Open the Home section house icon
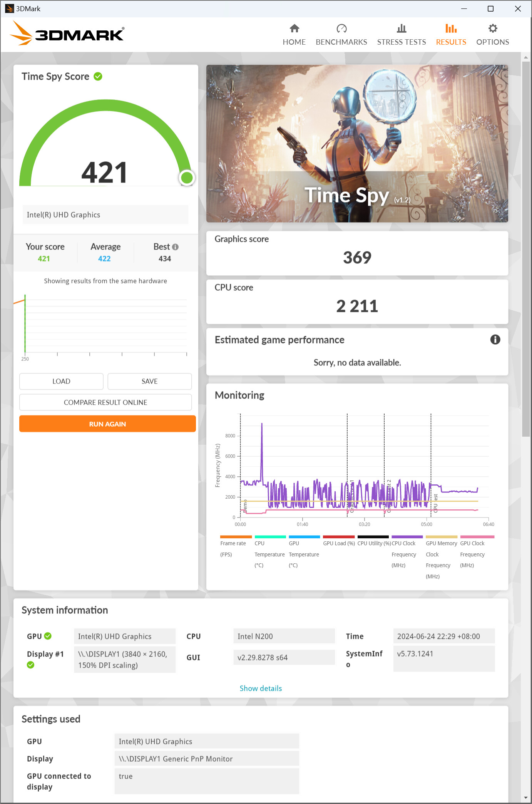 pyautogui.click(x=294, y=28)
